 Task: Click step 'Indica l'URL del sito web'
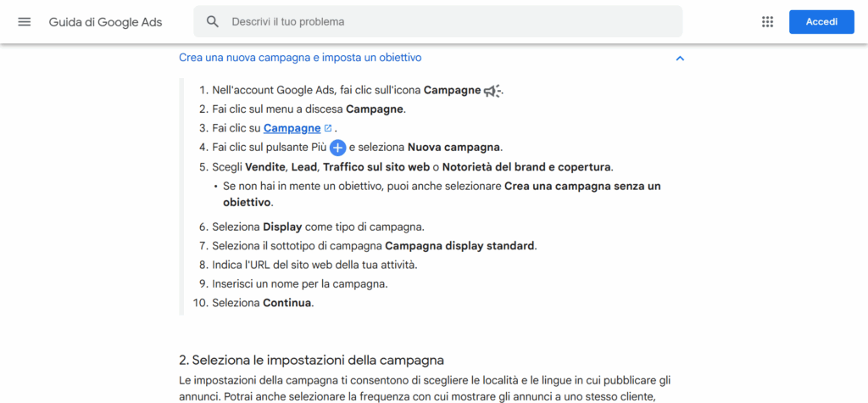tap(314, 265)
